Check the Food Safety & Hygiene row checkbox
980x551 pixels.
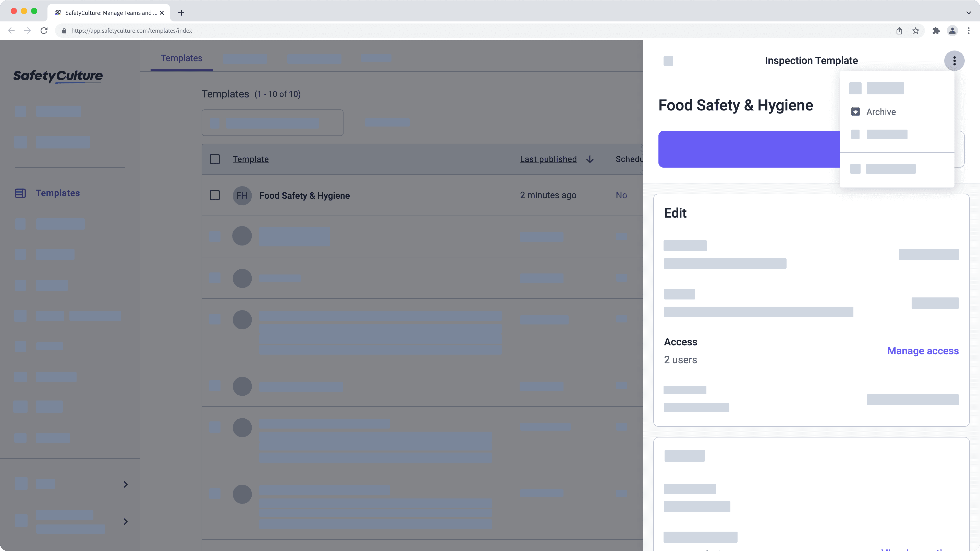point(215,195)
